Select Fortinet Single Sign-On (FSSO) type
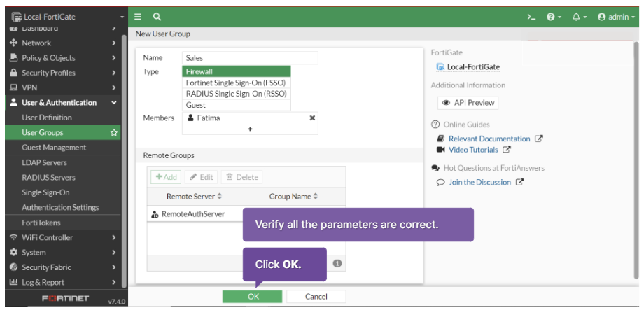644x310 pixels. [x=237, y=83]
